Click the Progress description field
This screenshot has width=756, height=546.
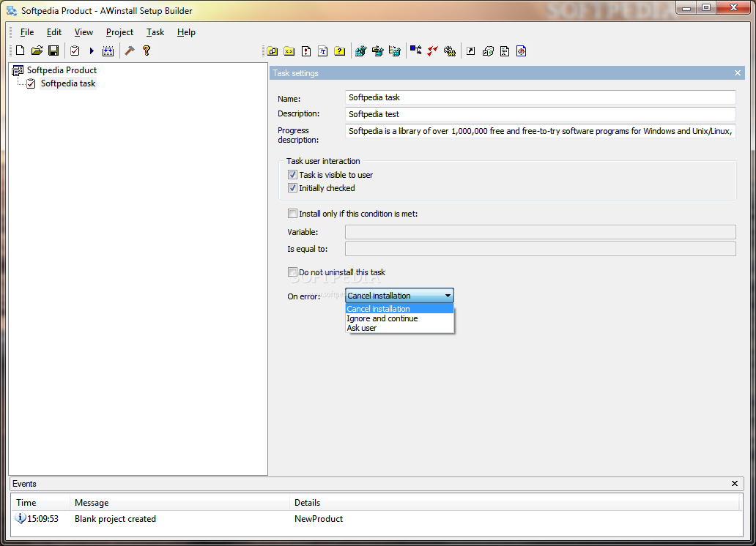[541, 131]
